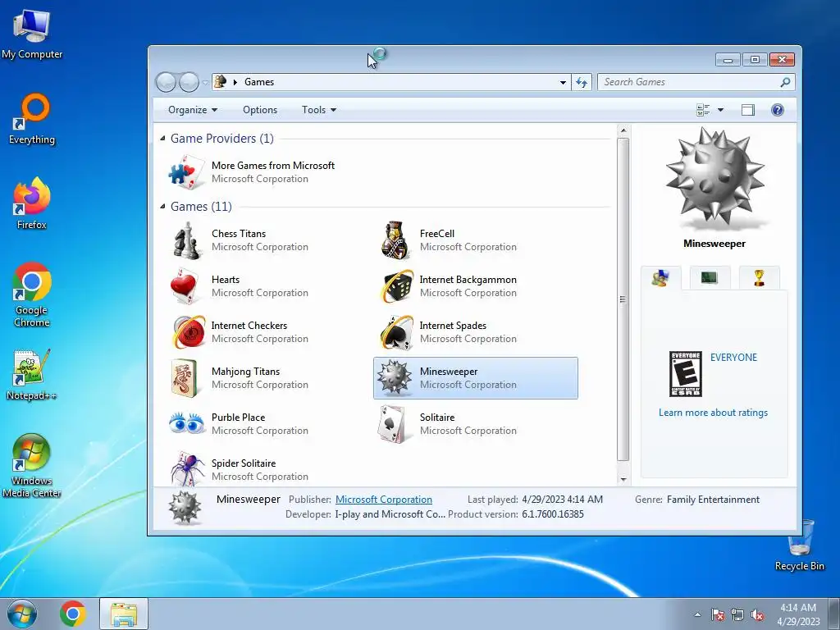Launch Chrome from the taskbar
Viewport: 840px width, 630px height.
point(73,614)
